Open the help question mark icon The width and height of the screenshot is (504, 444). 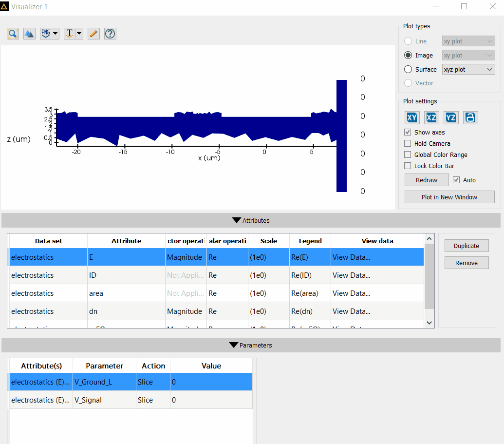110,34
